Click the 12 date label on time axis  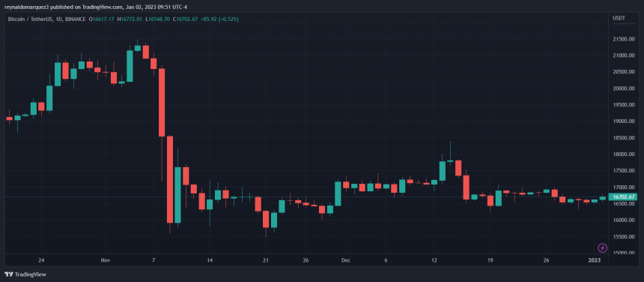(434, 260)
